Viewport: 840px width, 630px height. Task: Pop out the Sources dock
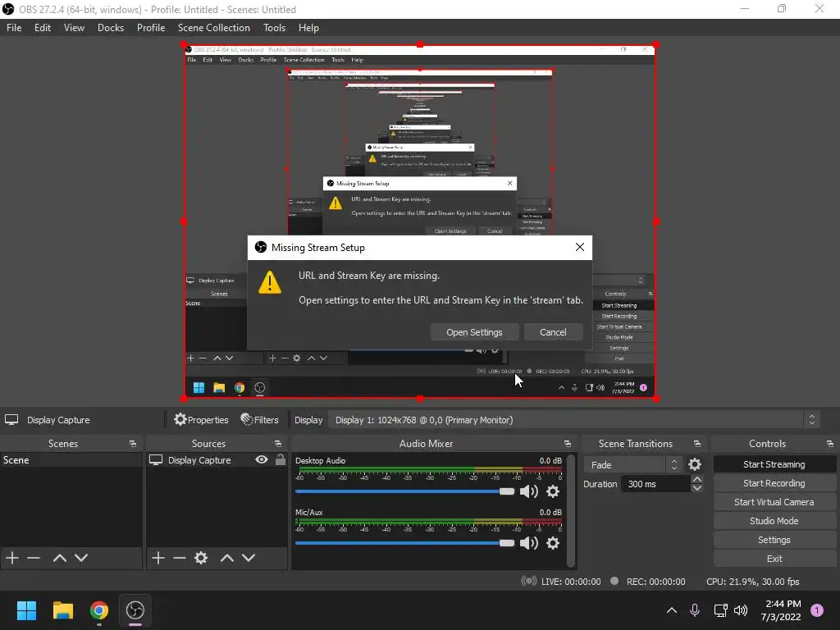[277, 444]
